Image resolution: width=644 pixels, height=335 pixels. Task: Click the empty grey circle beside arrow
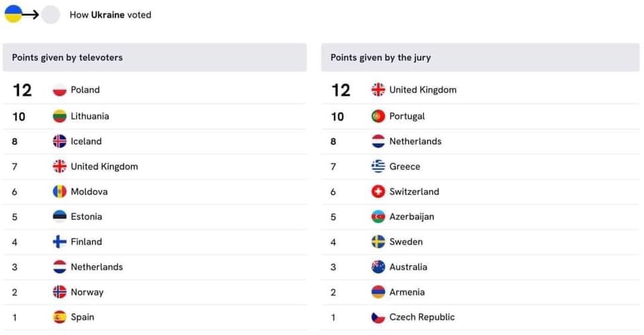click(x=51, y=15)
